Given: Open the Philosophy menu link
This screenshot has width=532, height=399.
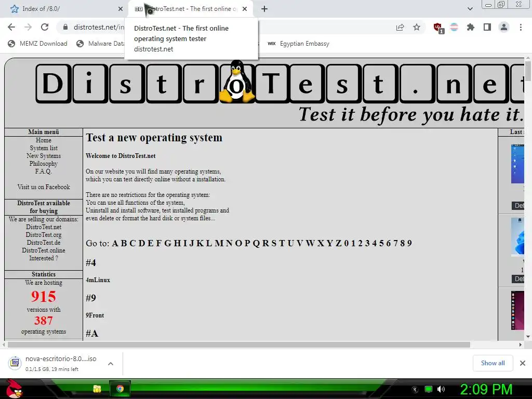Looking at the screenshot, I should (x=44, y=164).
